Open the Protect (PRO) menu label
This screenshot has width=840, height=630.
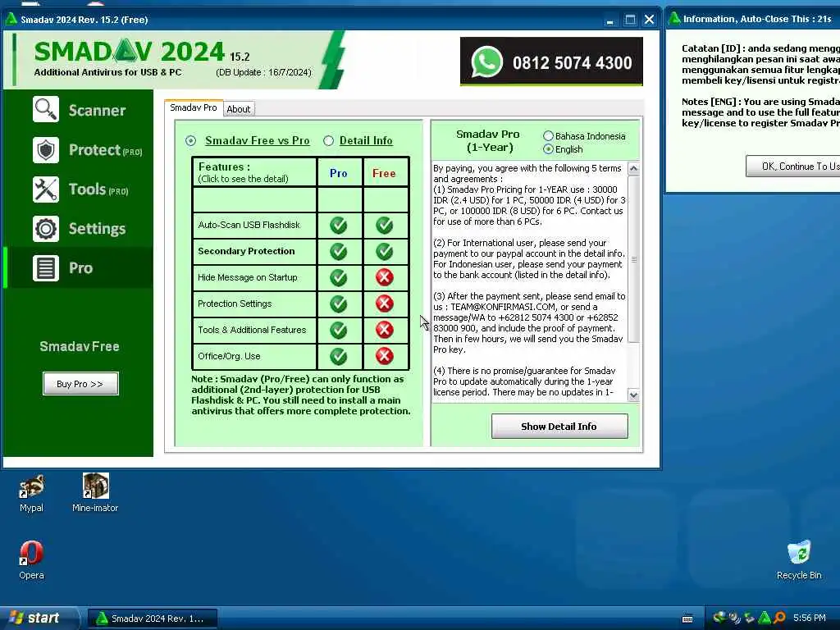click(x=106, y=150)
